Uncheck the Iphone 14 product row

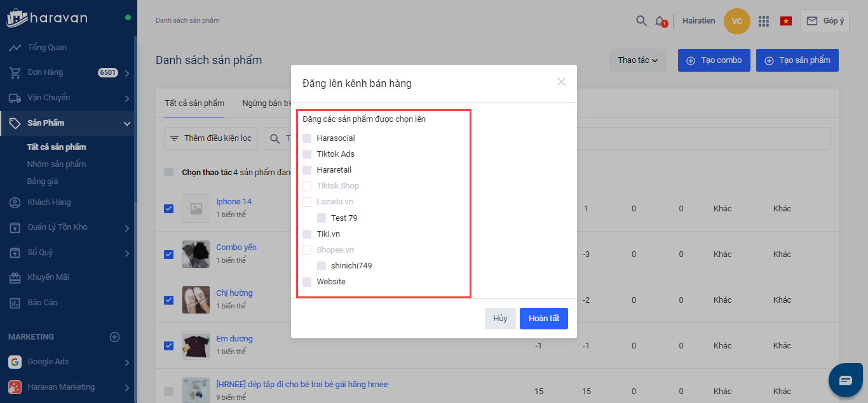(x=168, y=208)
